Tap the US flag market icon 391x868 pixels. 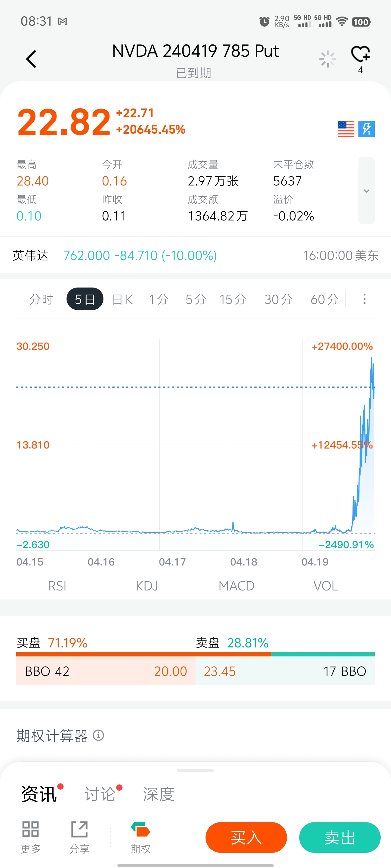346,129
